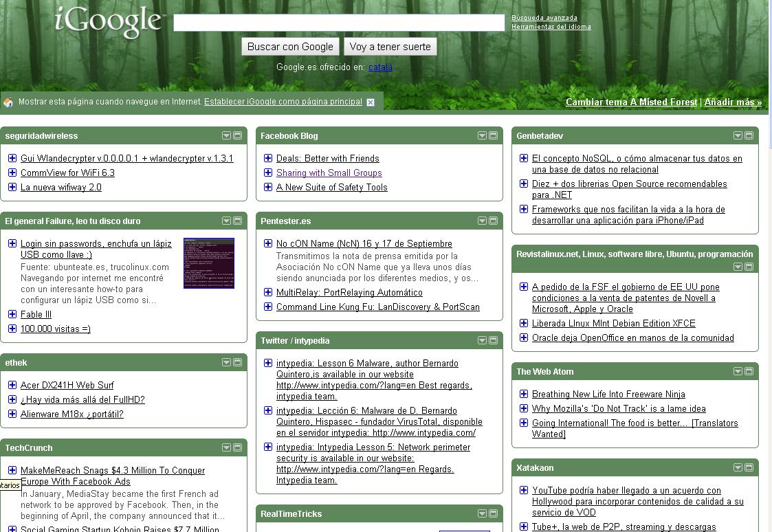Screen dimensions: 772x532
Task: Open 'Why Mozilla's Do Not Track is a lame idea'
Action: tap(619, 408)
